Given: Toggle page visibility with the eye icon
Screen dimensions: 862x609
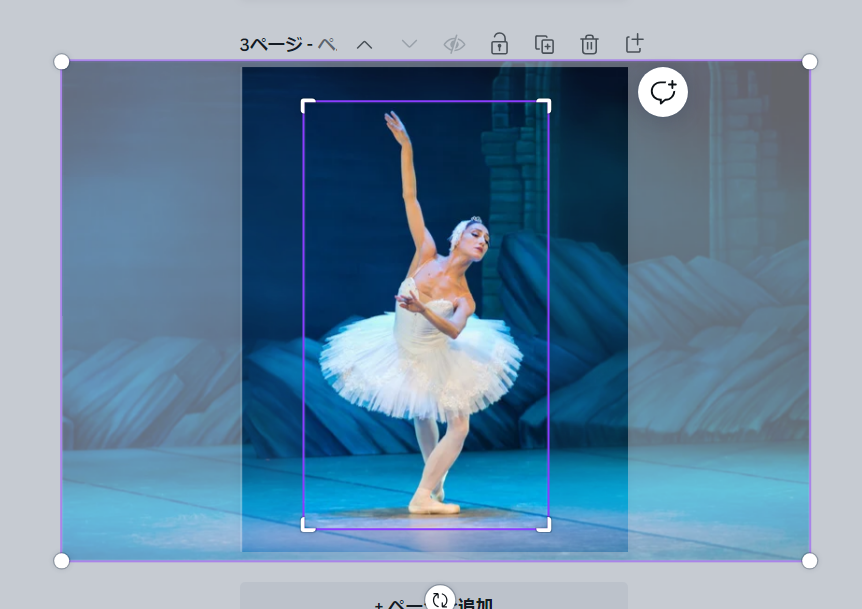Looking at the screenshot, I should [454, 44].
